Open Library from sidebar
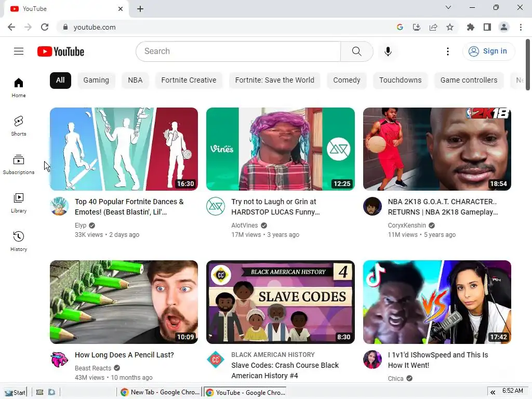 [19, 203]
